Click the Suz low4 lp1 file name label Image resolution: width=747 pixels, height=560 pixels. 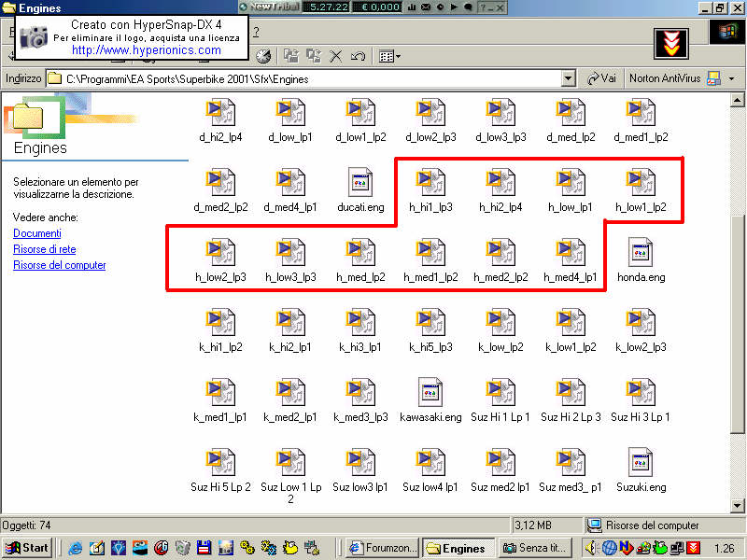click(x=430, y=487)
